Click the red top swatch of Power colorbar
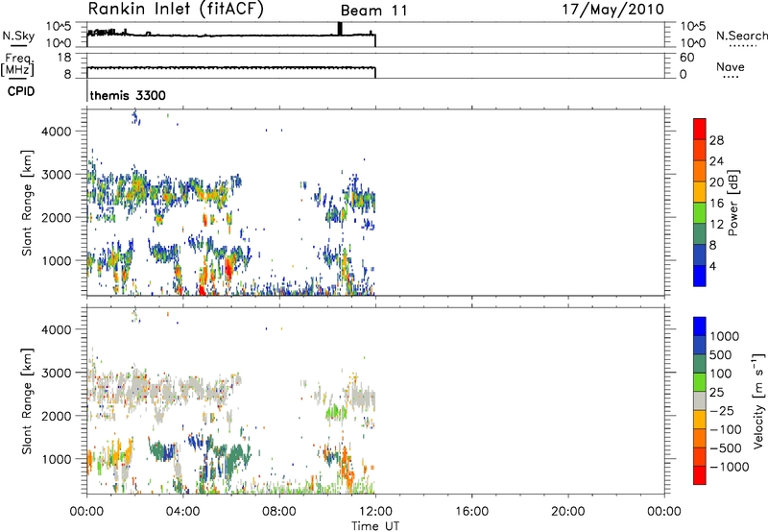The width and height of the screenshot is (768, 532). [x=700, y=129]
